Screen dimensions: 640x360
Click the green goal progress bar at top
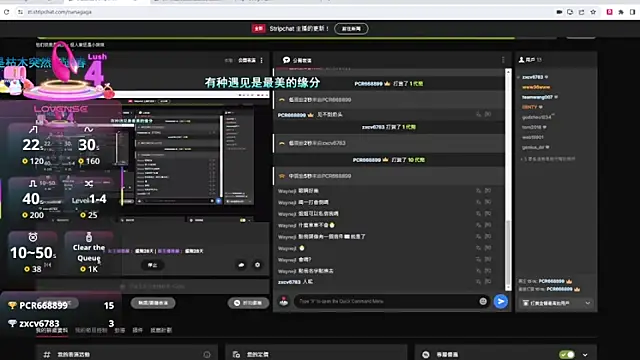coord(276,38)
